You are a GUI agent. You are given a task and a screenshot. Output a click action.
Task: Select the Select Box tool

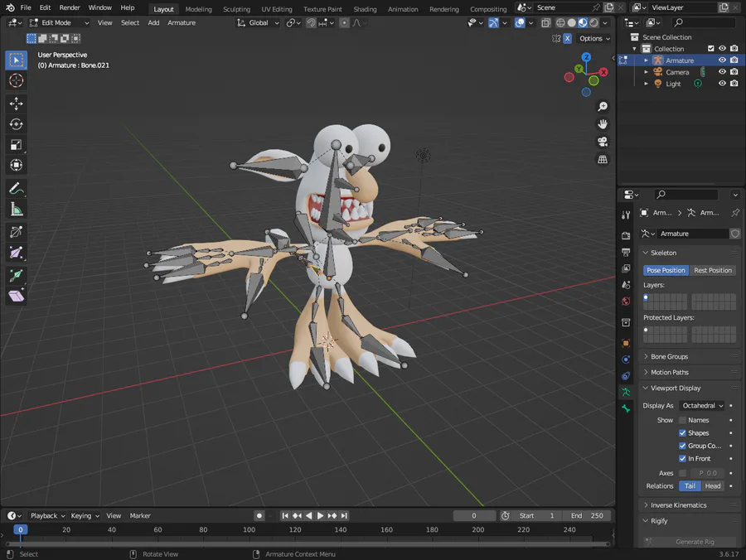coord(17,60)
